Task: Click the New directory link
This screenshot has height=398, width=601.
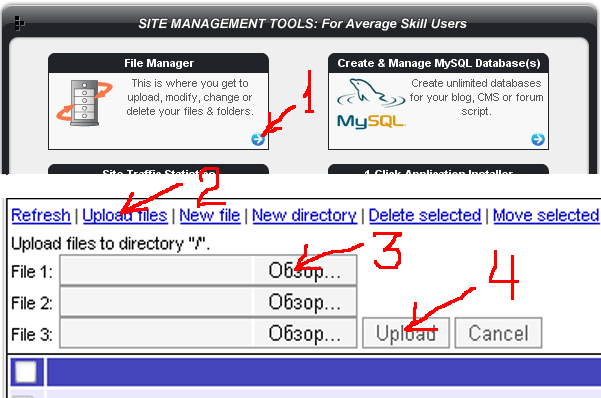Action: [304, 215]
